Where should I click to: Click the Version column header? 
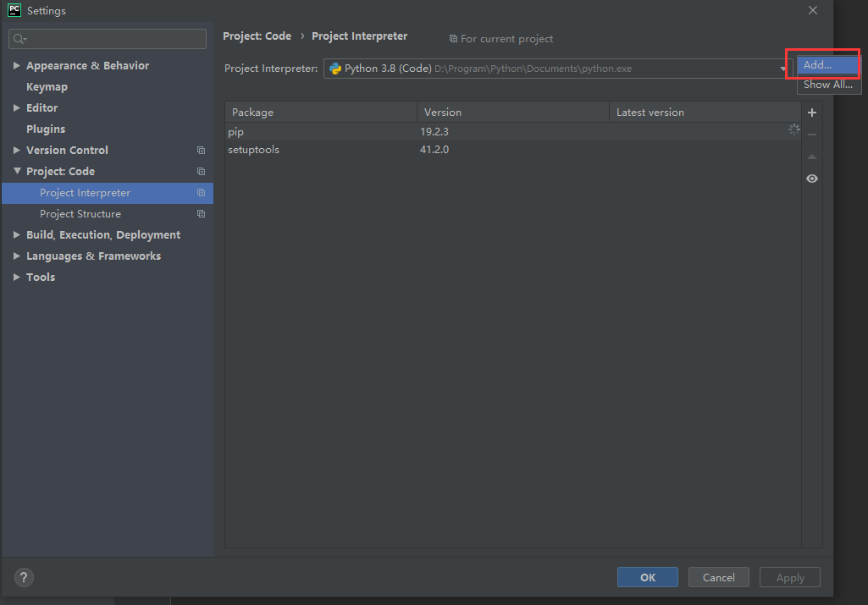[513, 113]
